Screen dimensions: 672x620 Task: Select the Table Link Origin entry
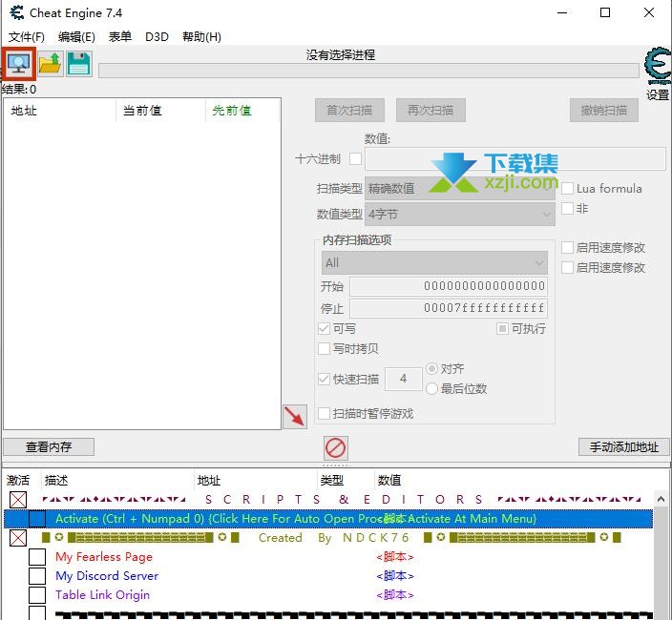pos(103,595)
